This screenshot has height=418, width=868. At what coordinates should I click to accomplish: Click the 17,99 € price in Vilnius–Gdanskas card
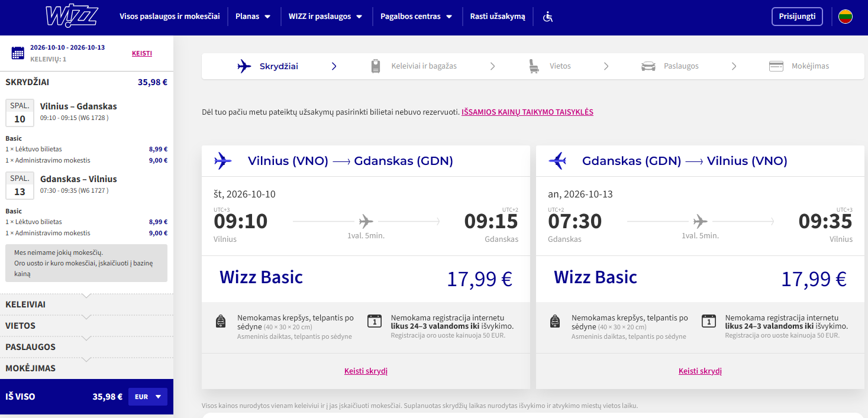tap(479, 278)
